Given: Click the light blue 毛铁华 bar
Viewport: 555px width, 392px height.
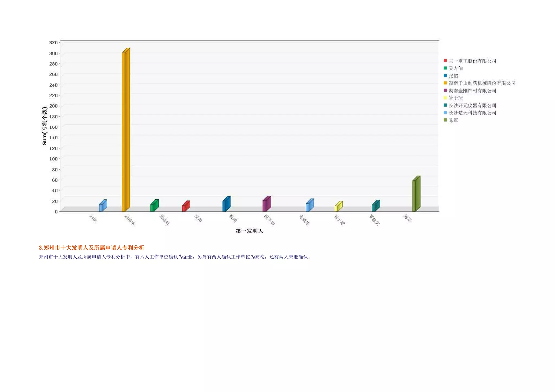Looking at the screenshot, I should 309,205.
